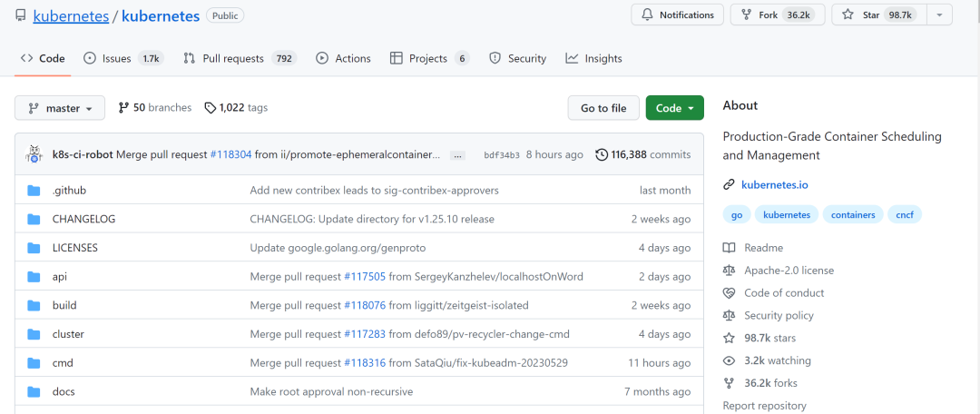Open the dropdown arrow next to Star
The width and height of the screenshot is (980, 414).
(x=939, y=15)
